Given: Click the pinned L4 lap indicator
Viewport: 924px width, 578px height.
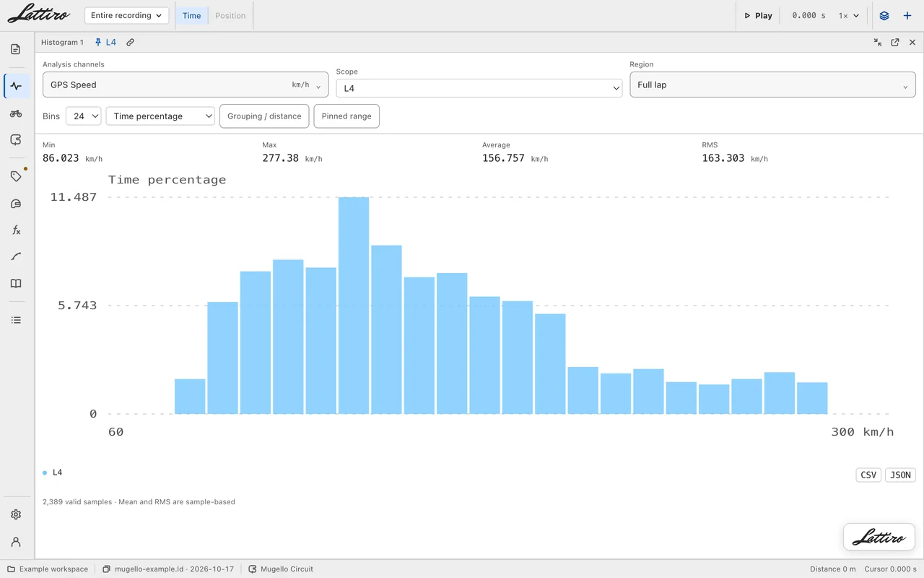Looking at the screenshot, I should (x=105, y=43).
